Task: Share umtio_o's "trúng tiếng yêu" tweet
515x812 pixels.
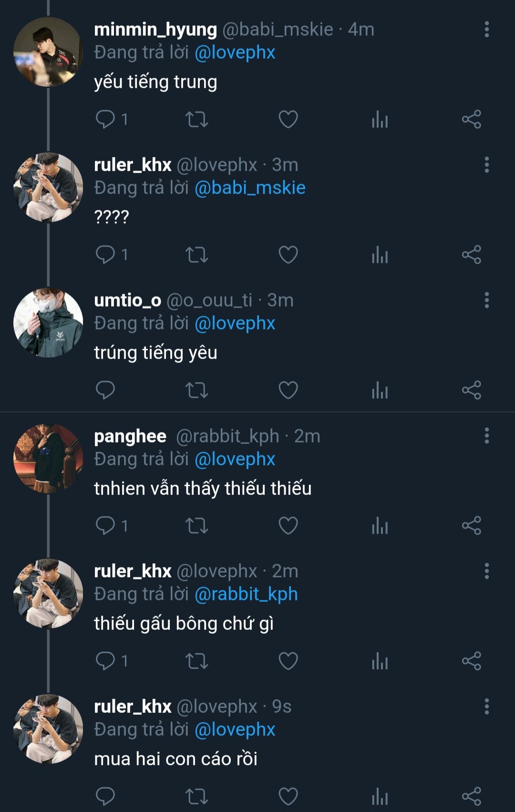Action: pos(471,390)
